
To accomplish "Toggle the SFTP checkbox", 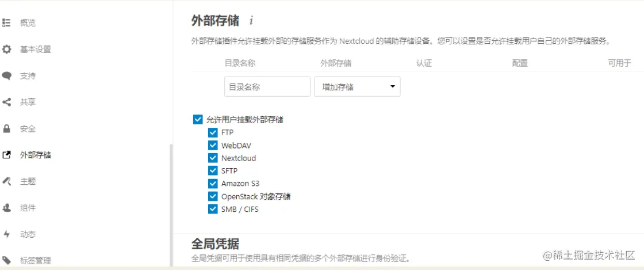I will pos(213,170).
